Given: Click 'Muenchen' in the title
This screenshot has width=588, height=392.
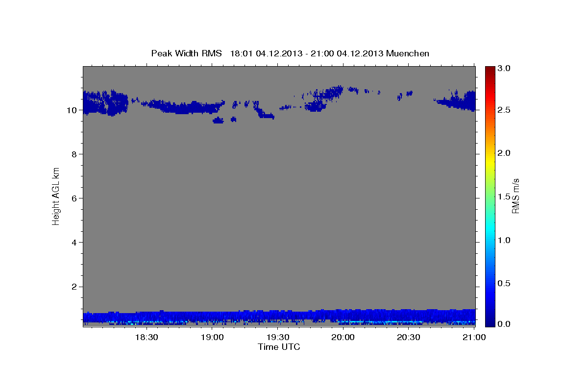Looking at the screenshot, I should click(408, 53).
